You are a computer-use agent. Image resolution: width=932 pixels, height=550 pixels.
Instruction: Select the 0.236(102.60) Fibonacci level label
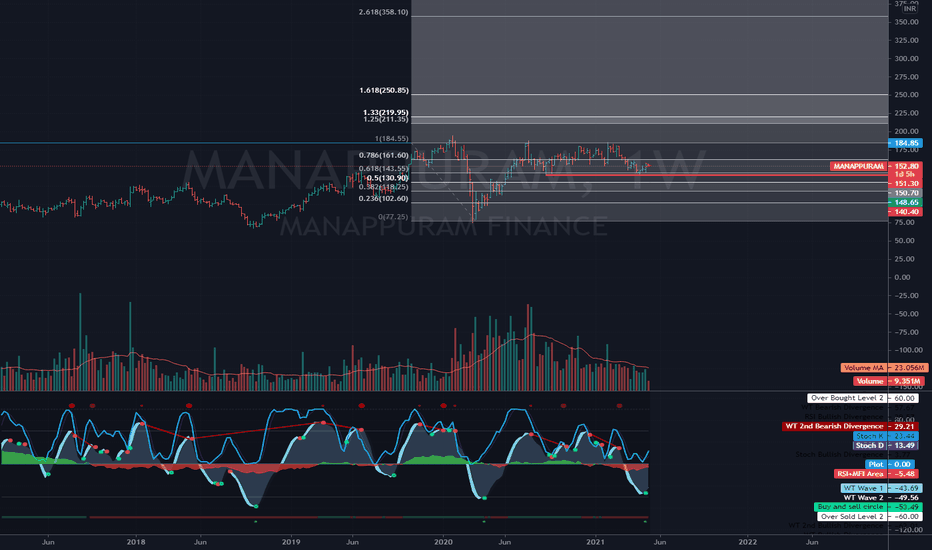click(383, 199)
